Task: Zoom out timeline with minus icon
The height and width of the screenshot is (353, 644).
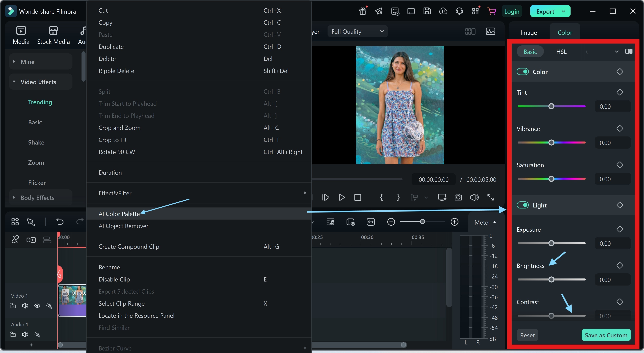Action: point(391,222)
